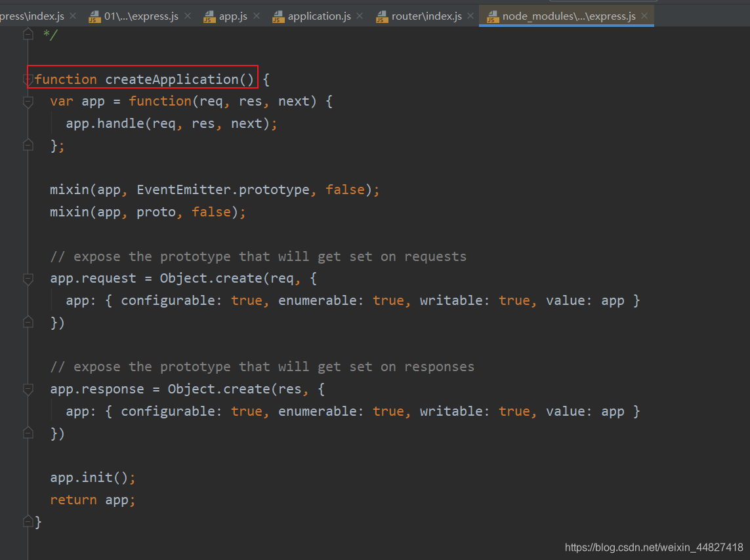750x560 pixels.
Task: Click the JS file icon on application.js tab
Action: pyautogui.click(x=278, y=17)
